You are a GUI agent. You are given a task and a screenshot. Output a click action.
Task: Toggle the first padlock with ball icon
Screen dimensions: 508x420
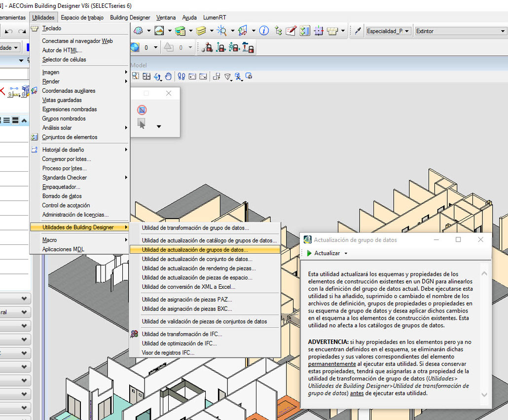point(207,48)
